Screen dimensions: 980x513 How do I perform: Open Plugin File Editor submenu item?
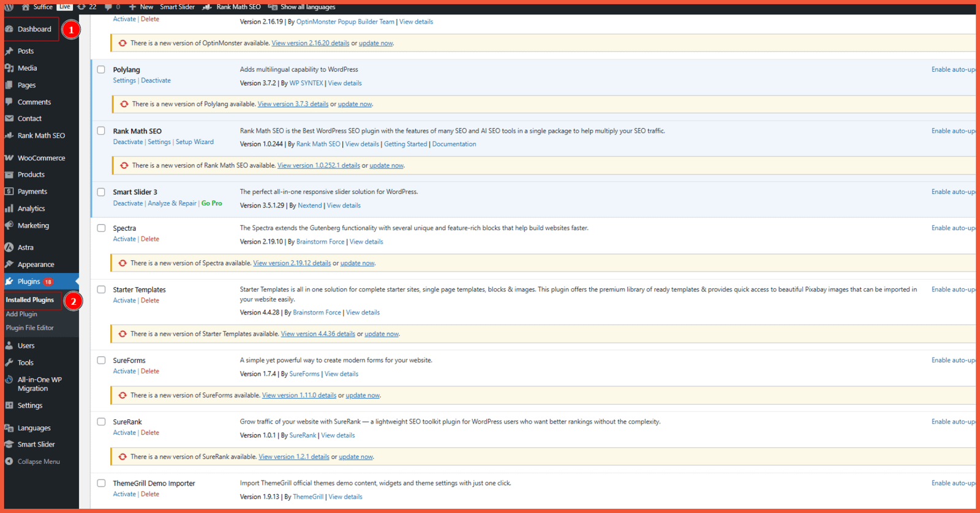pos(30,328)
